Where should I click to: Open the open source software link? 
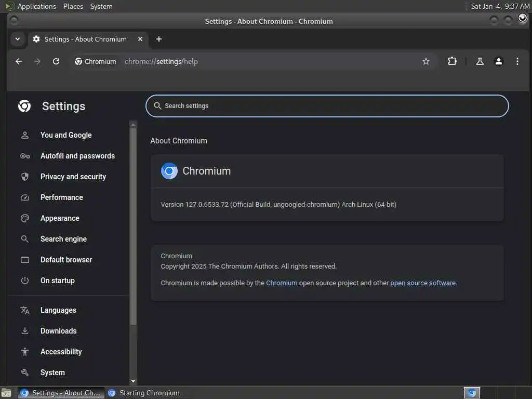[423, 283]
